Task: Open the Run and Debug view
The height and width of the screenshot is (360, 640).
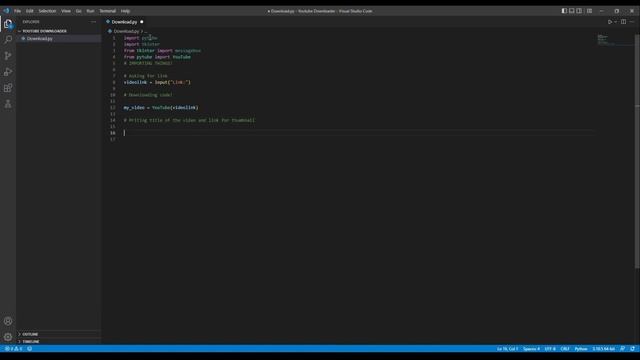Action: point(8,72)
